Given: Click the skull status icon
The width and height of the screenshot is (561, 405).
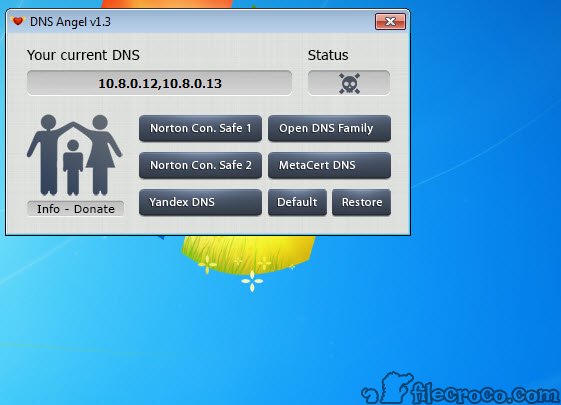Looking at the screenshot, I should [349, 83].
